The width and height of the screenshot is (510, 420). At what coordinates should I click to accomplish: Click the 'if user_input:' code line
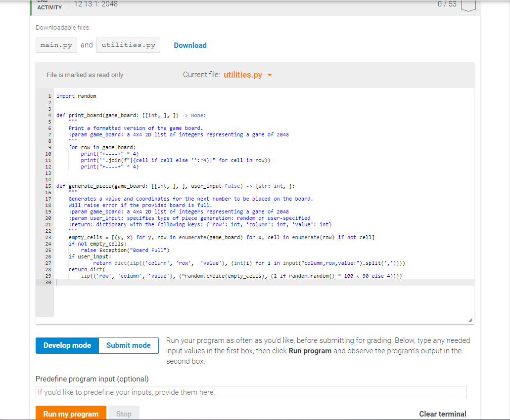tap(90, 256)
